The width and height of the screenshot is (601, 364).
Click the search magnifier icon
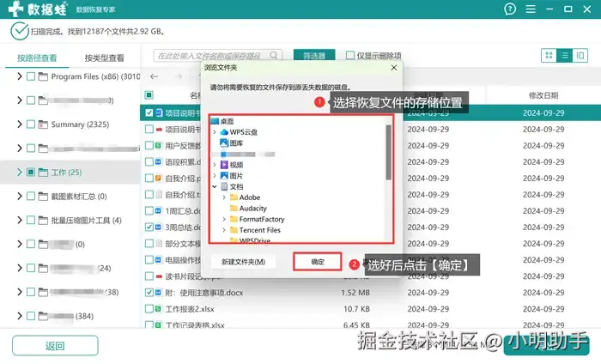[274, 56]
